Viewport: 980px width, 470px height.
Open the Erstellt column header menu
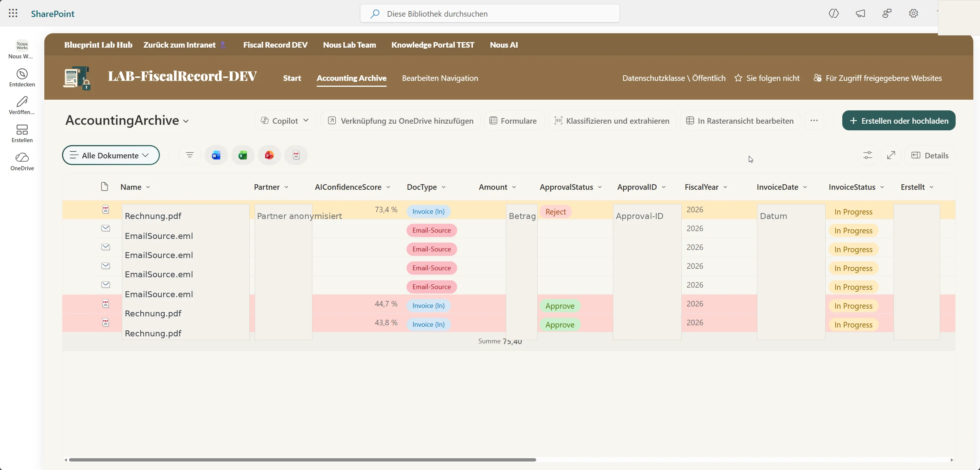click(917, 187)
